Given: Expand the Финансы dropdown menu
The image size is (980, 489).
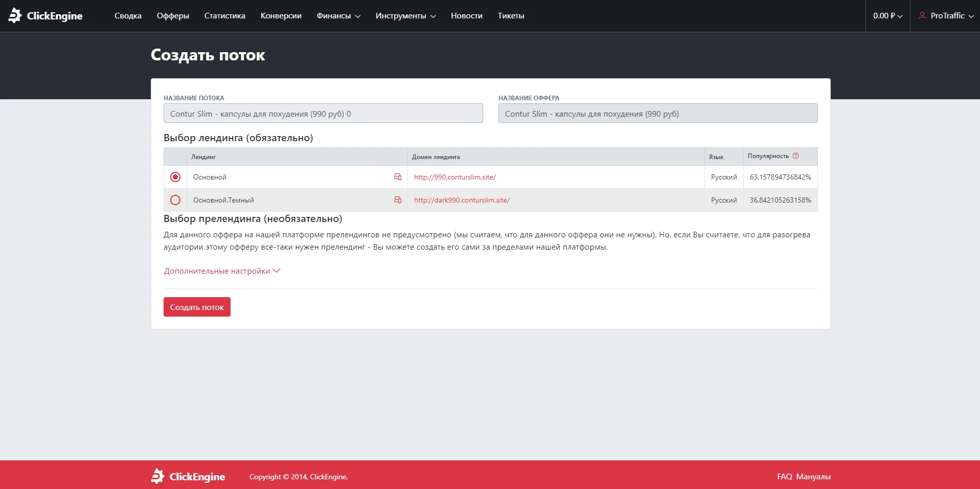Looking at the screenshot, I should 338,16.
